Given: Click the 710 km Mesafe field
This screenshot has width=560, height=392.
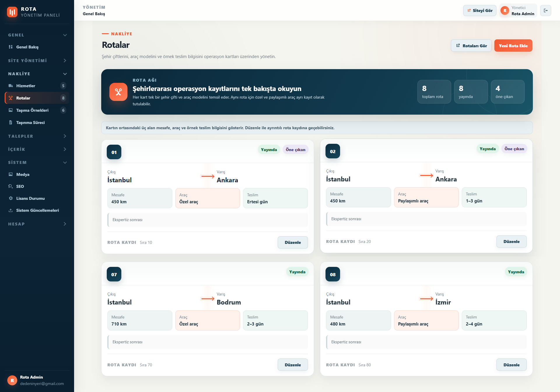Looking at the screenshot, I should (140, 320).
